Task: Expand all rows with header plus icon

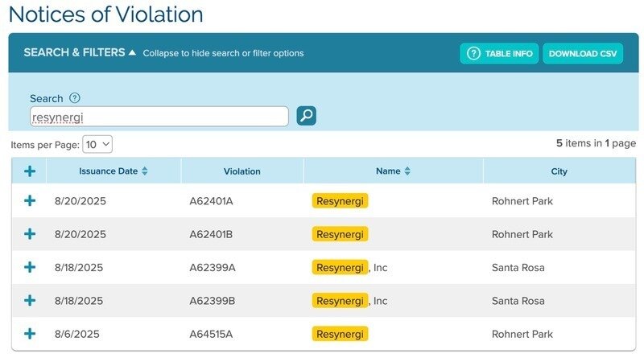Action: pyautogui.click(x=30, y=171)
